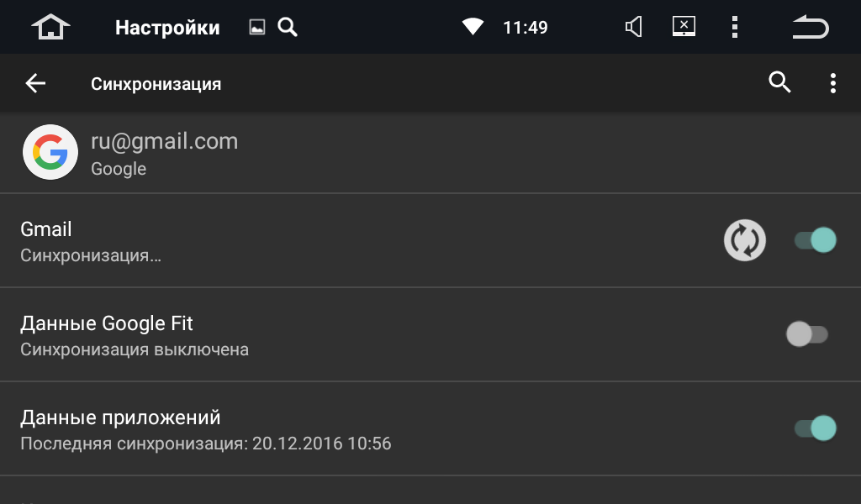Turn off the Gmail sync switch
The image size is (861, 504).
(x=815, y=240)
